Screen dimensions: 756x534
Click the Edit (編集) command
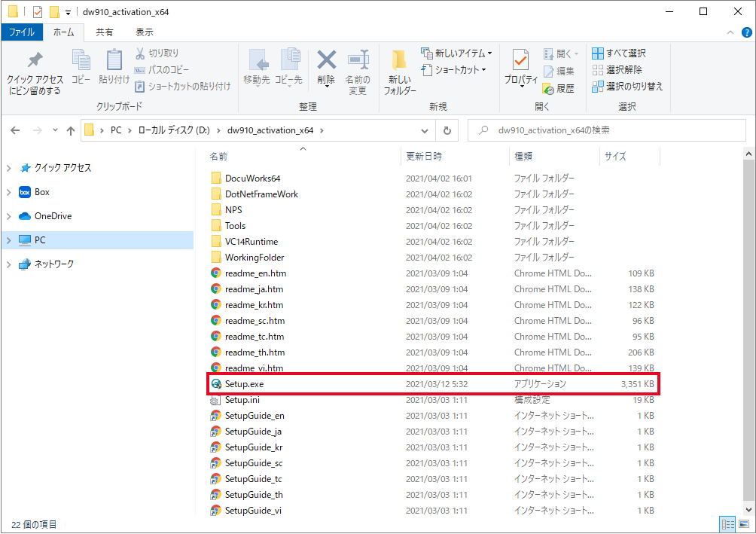pos(559,72)
